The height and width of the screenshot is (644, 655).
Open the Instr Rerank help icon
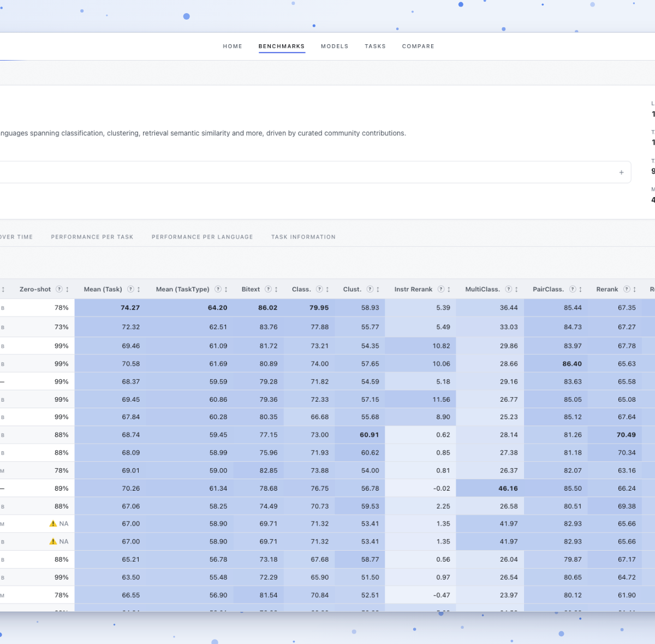click(x=440, y=289)
